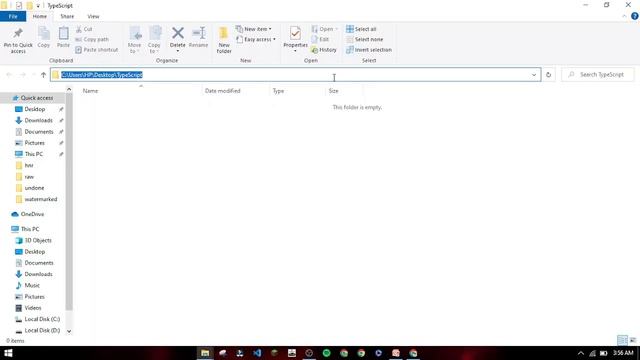Click the Edit command

pos(320,39)
